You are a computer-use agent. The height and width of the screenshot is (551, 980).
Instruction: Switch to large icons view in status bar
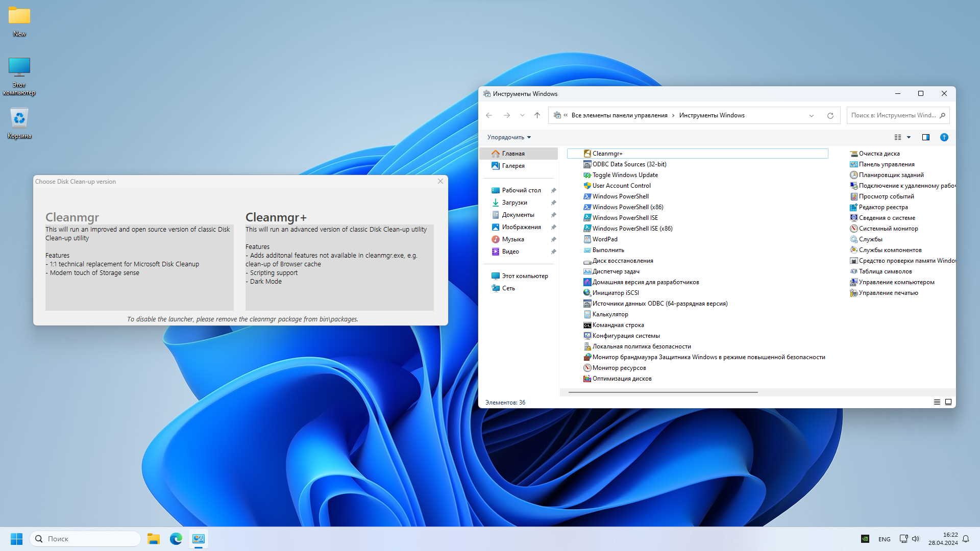948,402
